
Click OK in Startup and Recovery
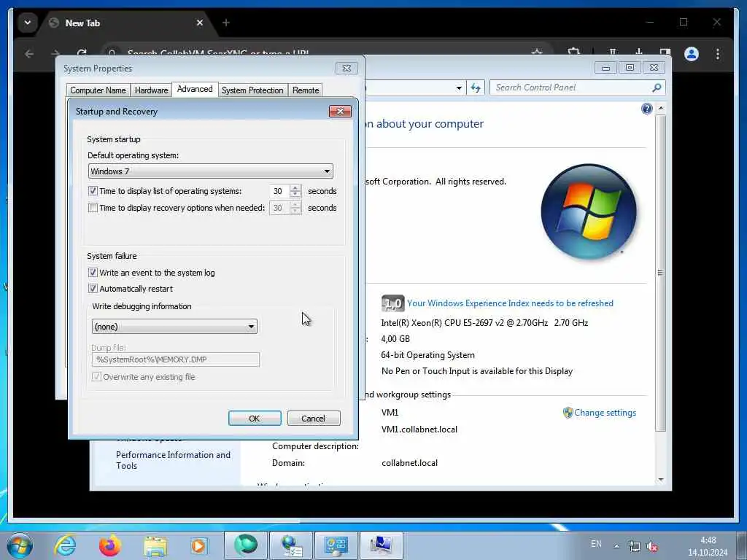coord(255,418)
